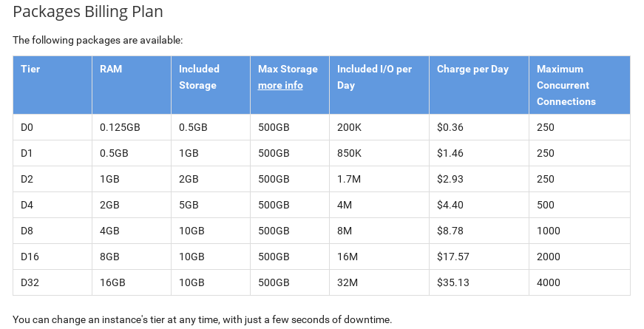
Task: Open the "more info" link under Max Storage
Action: [x=280, y=85]
